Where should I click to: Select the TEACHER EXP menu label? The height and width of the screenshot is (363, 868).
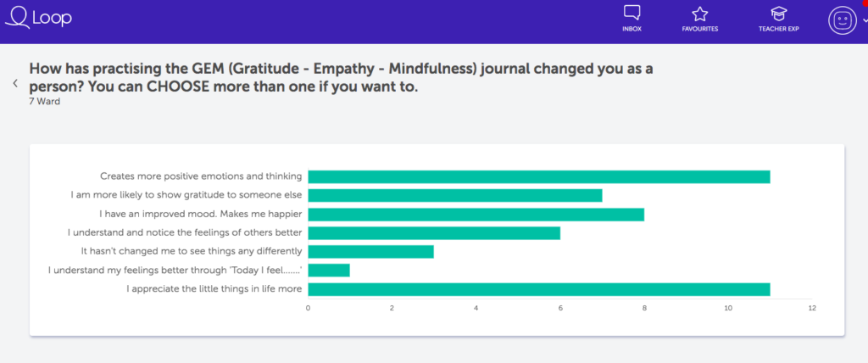pos(779,29)
